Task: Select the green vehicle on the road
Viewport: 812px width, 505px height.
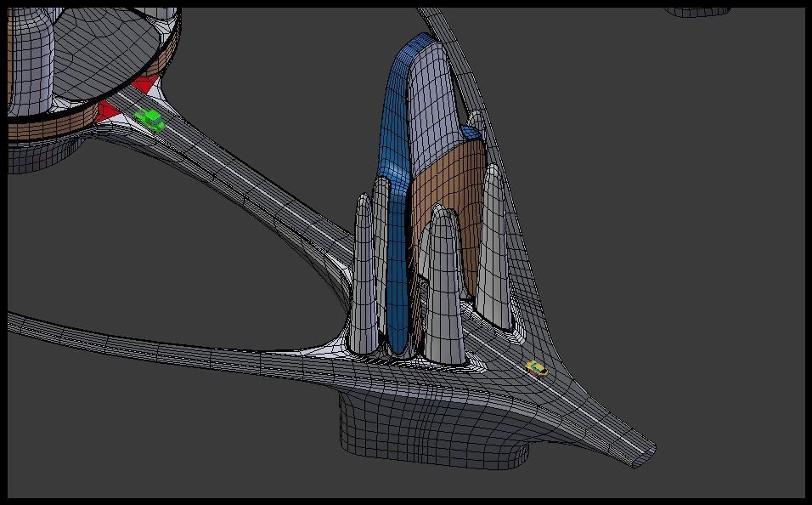Action: click(150, 120)
